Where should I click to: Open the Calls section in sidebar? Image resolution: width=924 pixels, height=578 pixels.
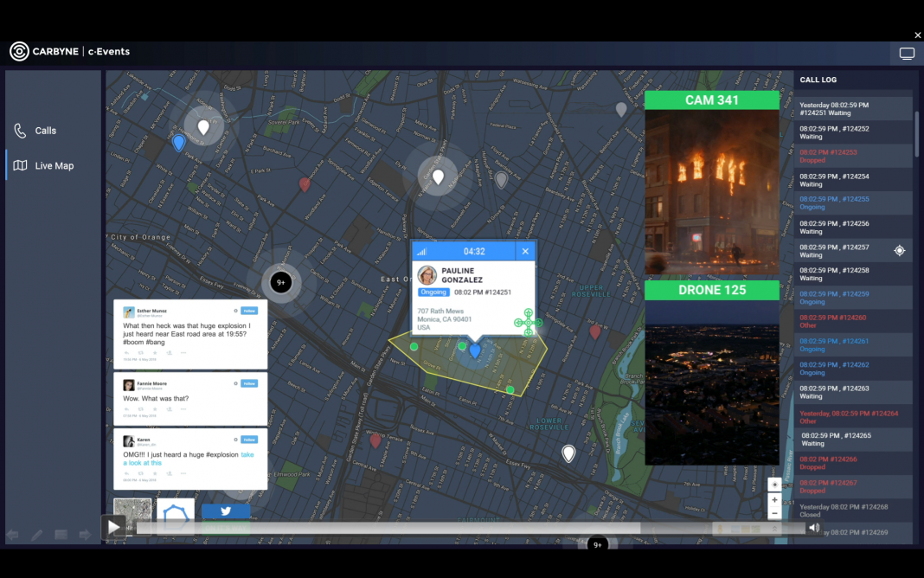(45, 131)
